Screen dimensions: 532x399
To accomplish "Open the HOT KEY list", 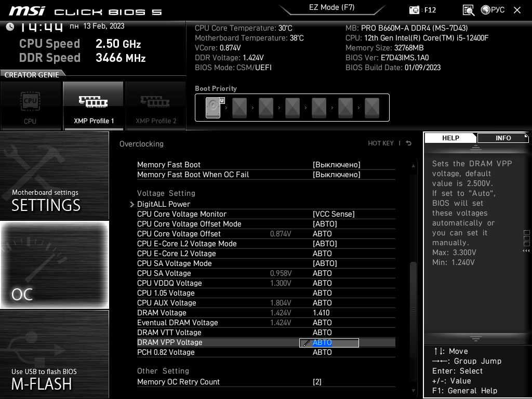I will click(381, 143).
